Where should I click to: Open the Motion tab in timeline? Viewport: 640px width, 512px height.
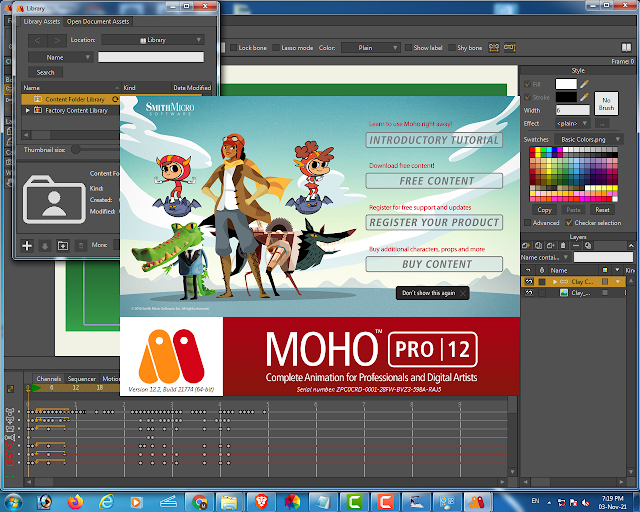[x=110, y=378]
